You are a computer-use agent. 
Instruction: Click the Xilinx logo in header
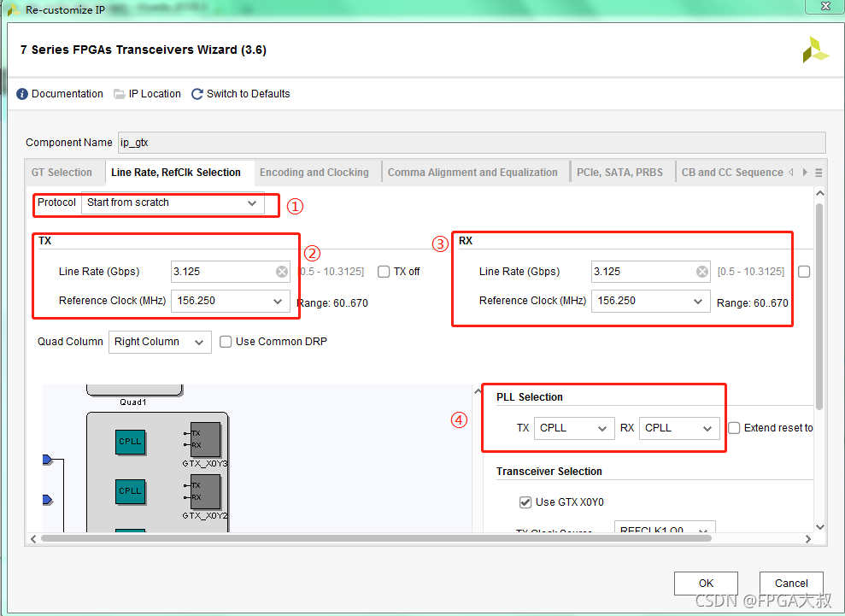815,50
